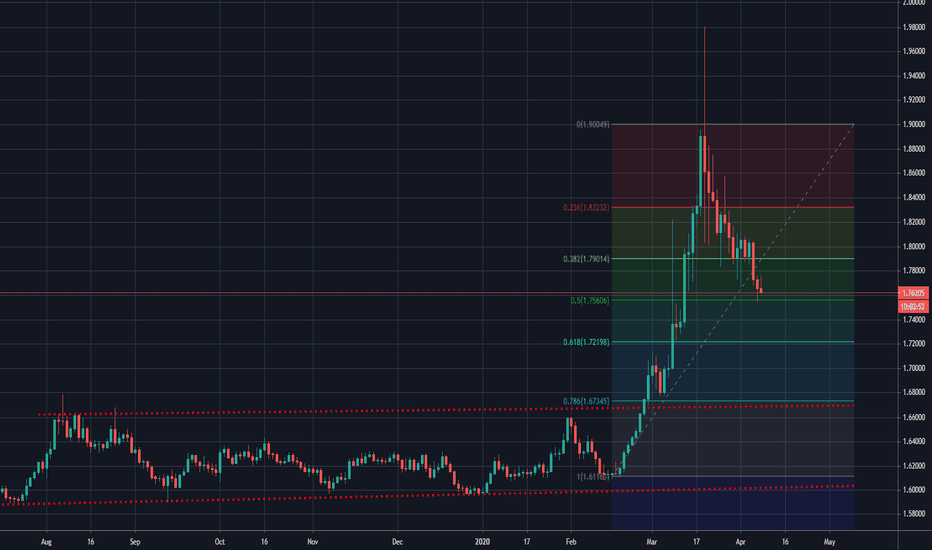Click 1.96000 on the price scale

(x=914, y=52)
